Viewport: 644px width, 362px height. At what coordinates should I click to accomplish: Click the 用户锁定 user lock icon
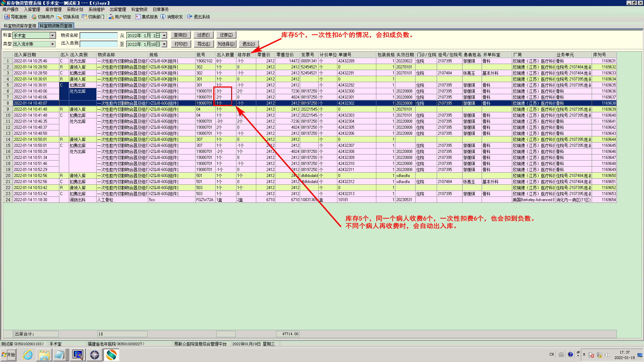111,17
